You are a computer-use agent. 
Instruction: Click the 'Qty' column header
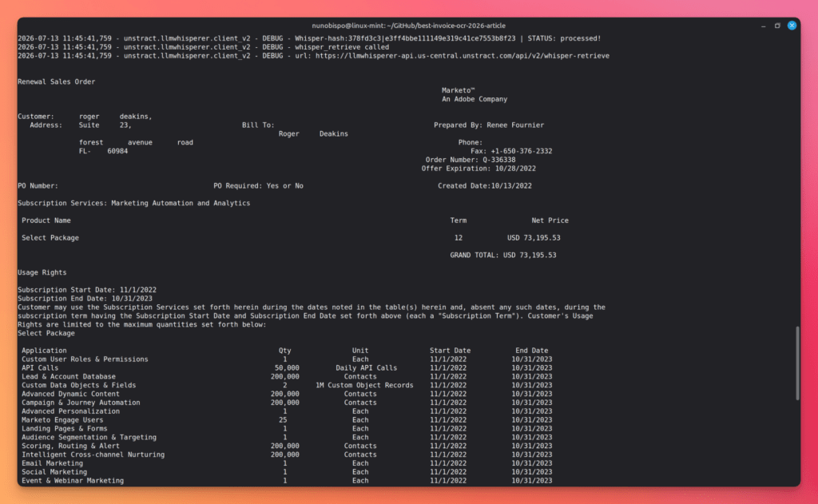pos(285,351)
